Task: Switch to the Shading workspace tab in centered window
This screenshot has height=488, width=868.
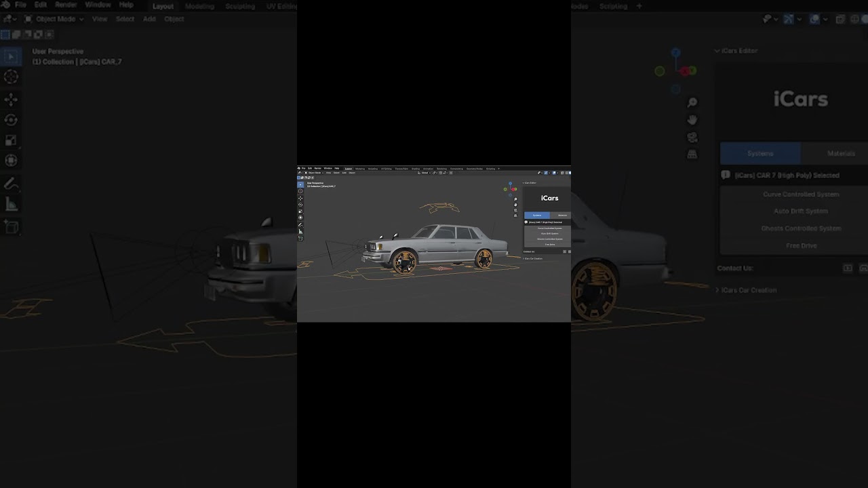Action: [416, 169]
